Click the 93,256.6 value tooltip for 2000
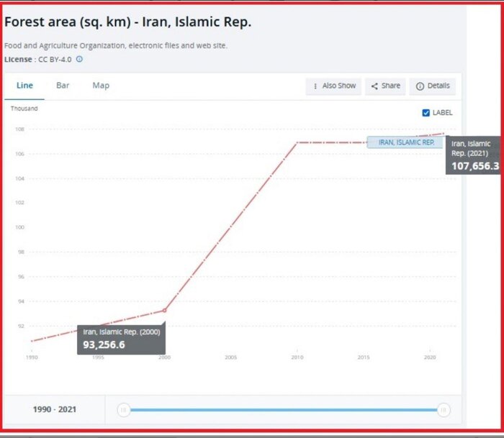504x438 pixels. [104, 345]
